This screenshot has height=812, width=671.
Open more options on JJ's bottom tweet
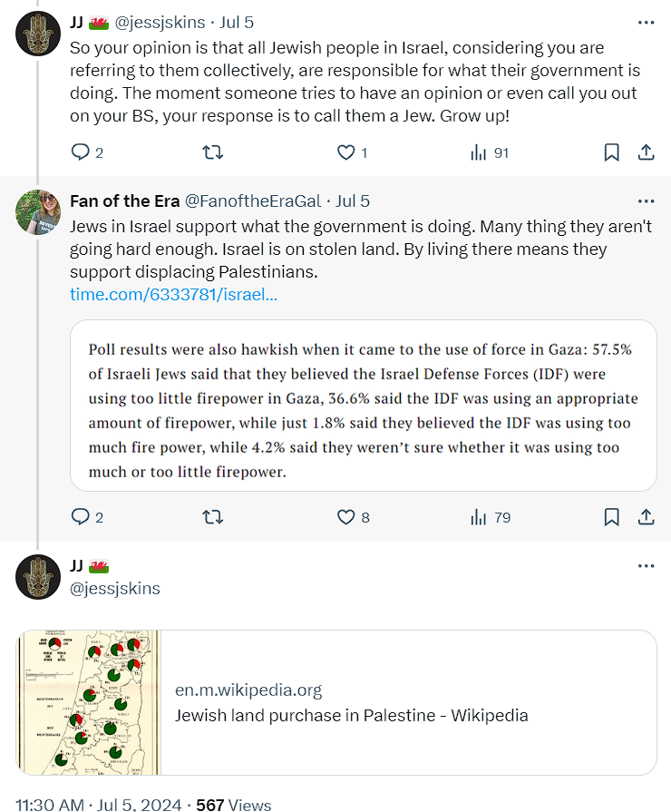[x=646, y=566]
